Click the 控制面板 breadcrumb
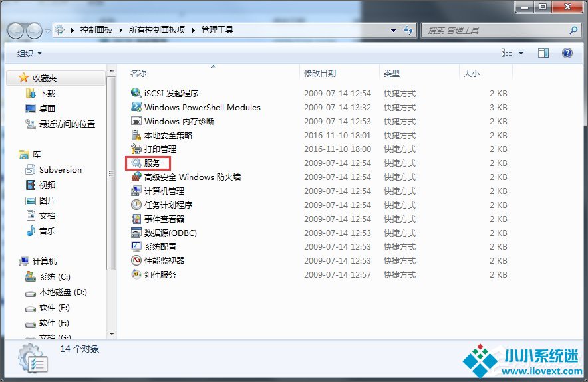This screenshot has width=588, height=382. 96,30
